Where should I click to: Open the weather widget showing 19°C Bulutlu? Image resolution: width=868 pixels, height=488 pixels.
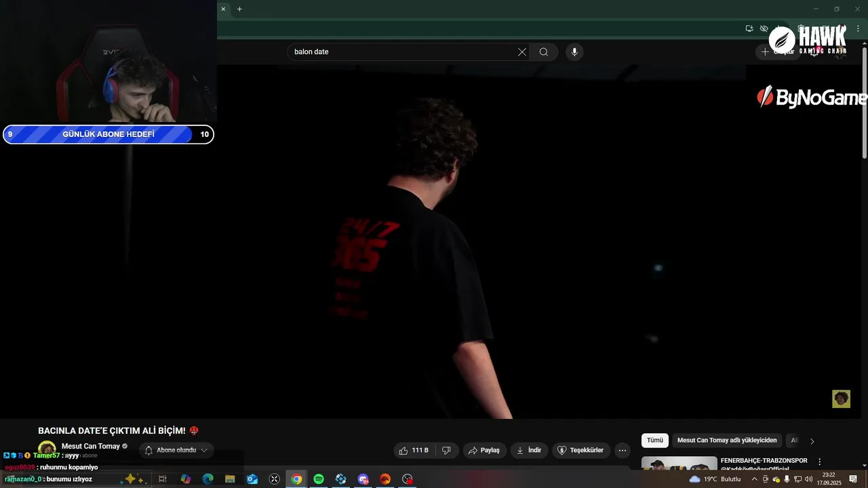click(715, 479)
